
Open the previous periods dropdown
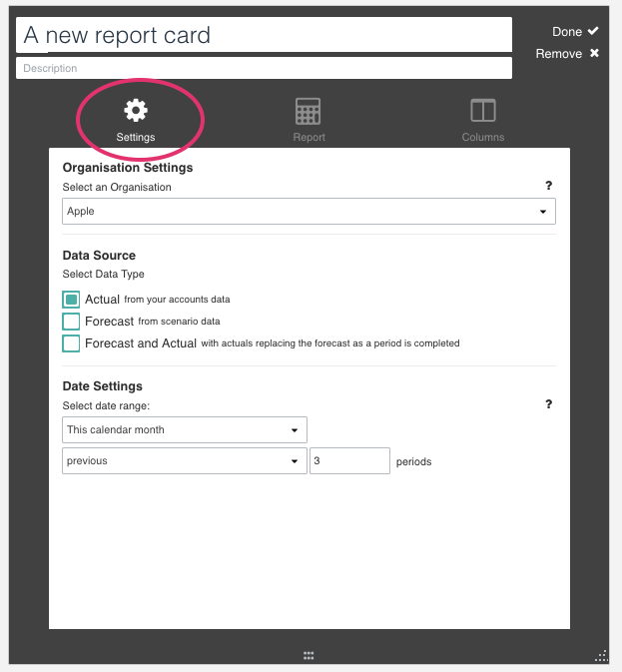coord(185,460)
